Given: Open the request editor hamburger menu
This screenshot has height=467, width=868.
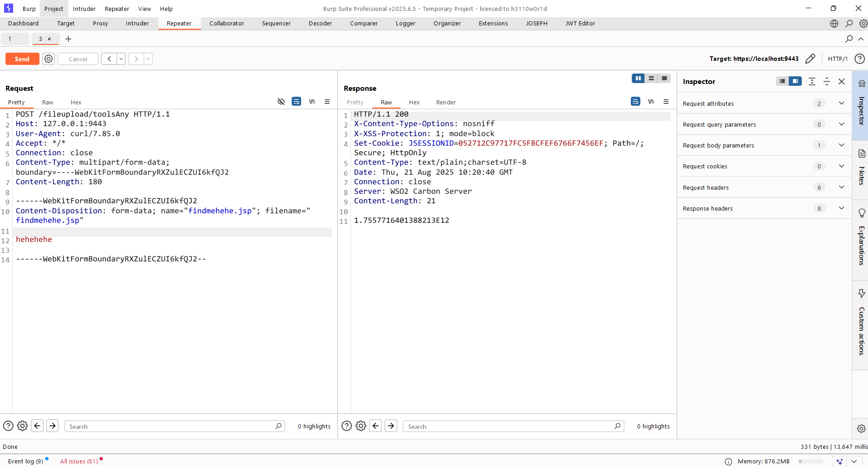Looking at the screenshot, I should click(x=327, y=102).
